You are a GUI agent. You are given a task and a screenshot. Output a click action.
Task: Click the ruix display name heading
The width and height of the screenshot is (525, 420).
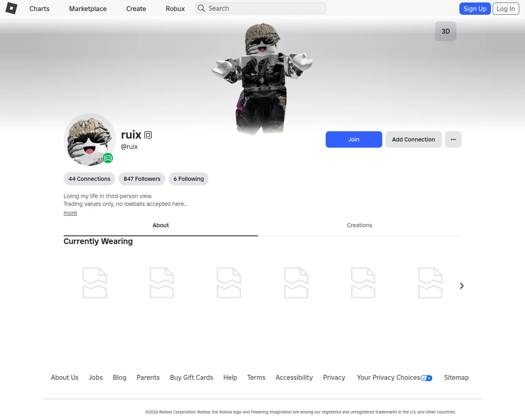click(x=131, y=135)
